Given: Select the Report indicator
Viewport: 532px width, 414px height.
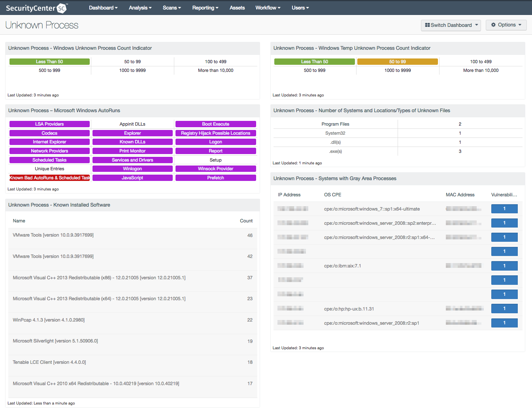Looking at the screenshot, I should [216, 151].
